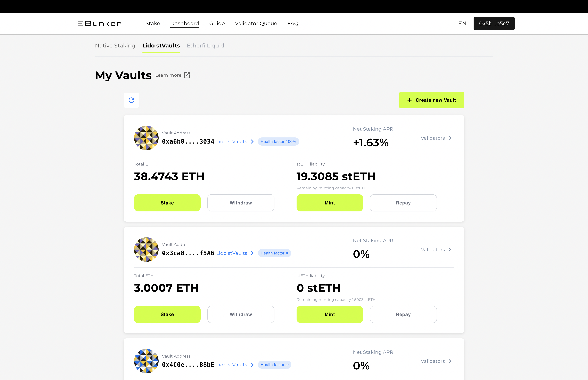588x380 pixels.
Task: Click Health factor ∞ badge for 0x3ca8....f5A6
Action: [x=274, y=253]
